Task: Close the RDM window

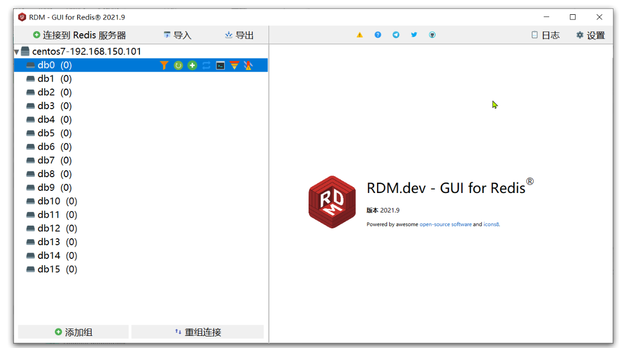Action: coord(599,17)
